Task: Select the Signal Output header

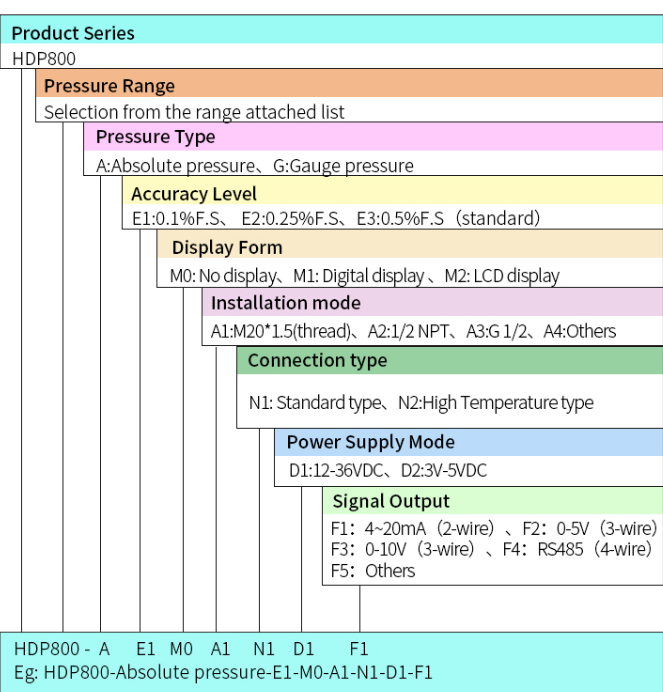Action: pyautogui.click(x=391, y=501)
